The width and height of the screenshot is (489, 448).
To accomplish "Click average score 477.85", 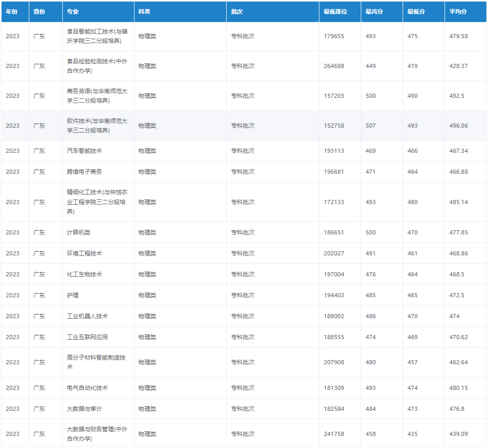I will point(459,232).
